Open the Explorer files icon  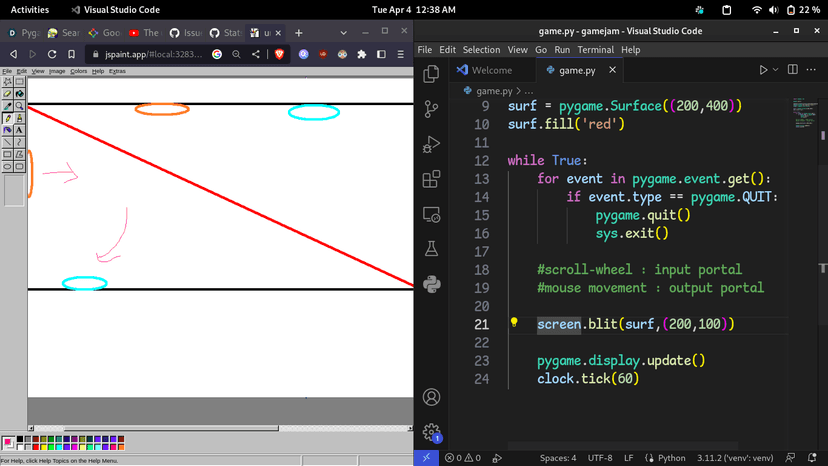(x=432, y=75)
